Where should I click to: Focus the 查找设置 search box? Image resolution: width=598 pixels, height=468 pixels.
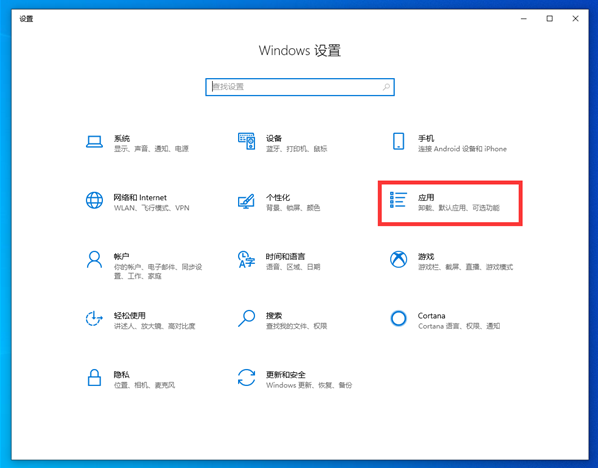click(x=300, y=87)
